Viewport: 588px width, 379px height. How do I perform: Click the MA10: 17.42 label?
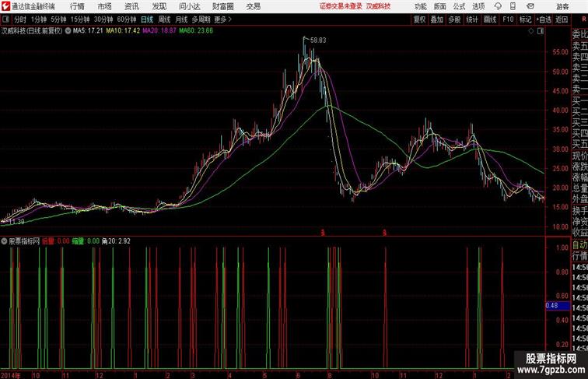[x=123, y=31]
